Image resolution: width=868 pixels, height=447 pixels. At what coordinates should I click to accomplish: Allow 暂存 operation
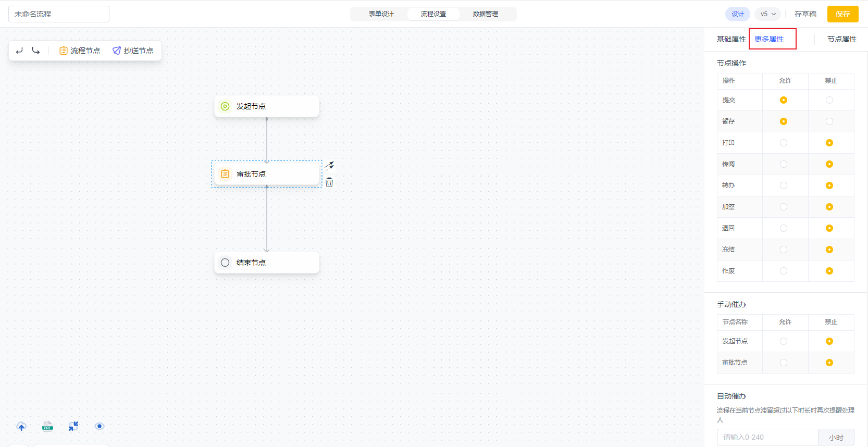784,121
